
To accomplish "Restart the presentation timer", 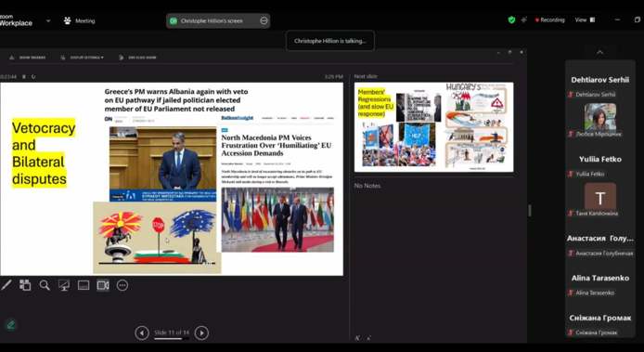I will (x=33, y=77).
